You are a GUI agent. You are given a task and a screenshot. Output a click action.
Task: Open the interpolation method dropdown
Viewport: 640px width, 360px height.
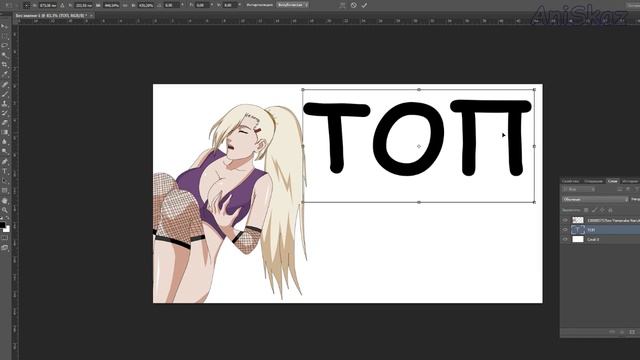click(293, 5)
